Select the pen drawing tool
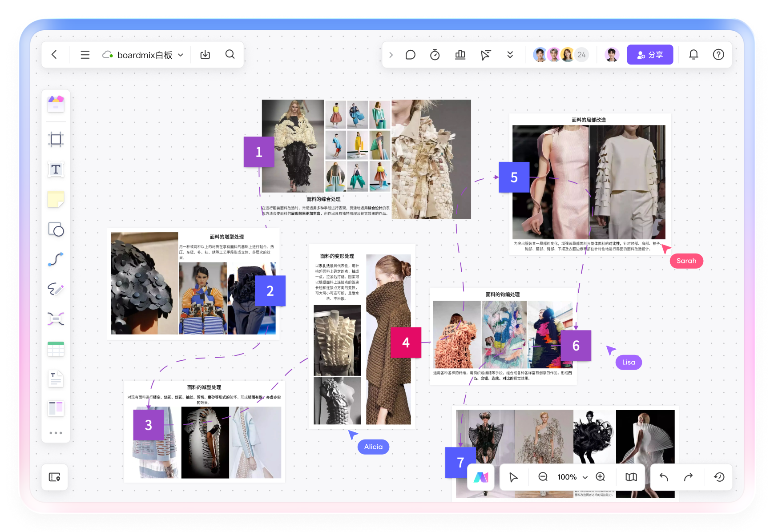The image size is (774, 532). (56, 289)
